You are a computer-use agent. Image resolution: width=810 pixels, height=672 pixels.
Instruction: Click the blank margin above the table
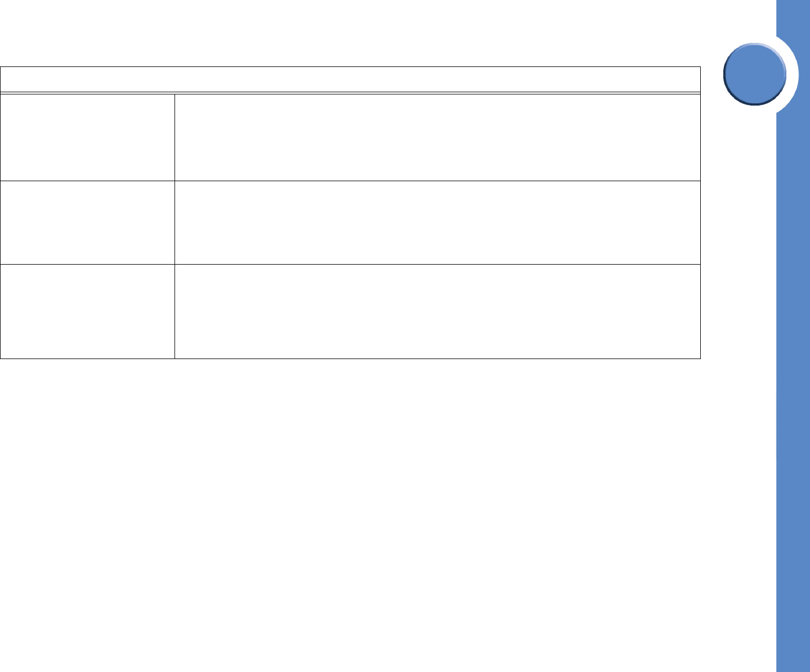[x=351, y=33]
